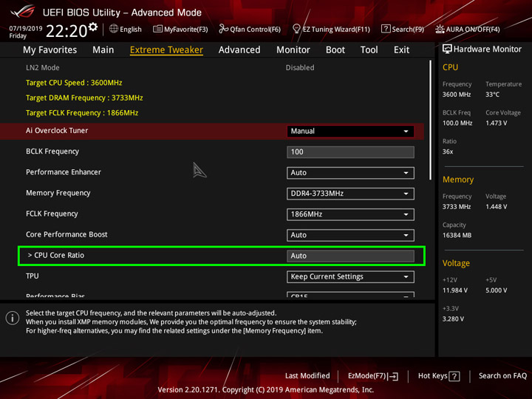Open the FCLK Frequency dropdown
Screen dimensions: 532x399
[350, 214]
